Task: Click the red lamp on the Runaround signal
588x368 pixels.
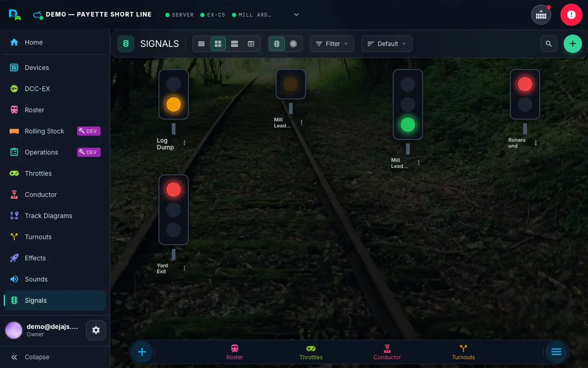Action: tap(525, 84)
